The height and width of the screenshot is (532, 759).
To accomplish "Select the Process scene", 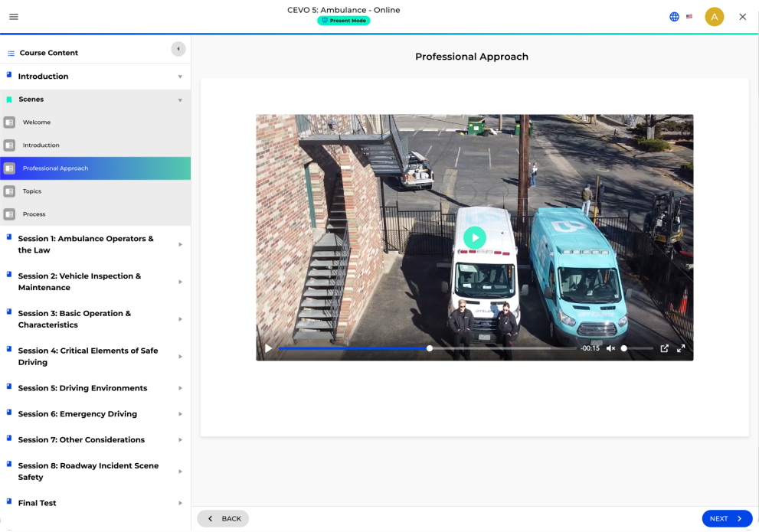I will point(96,214).
